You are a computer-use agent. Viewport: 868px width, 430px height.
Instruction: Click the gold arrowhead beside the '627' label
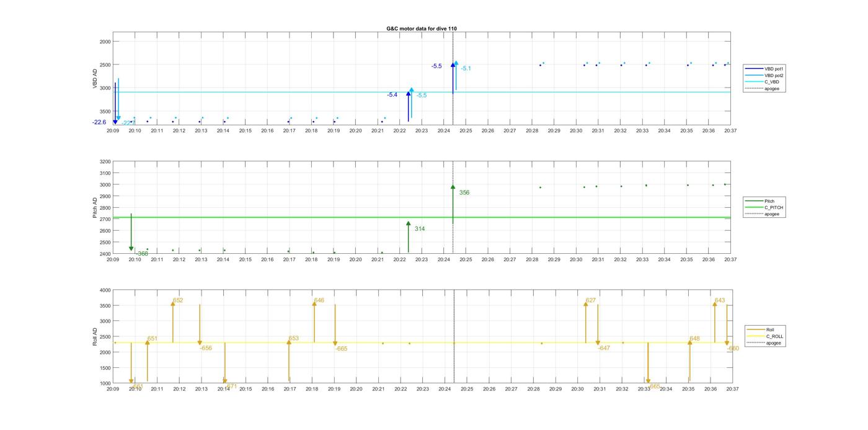(586, 303)
